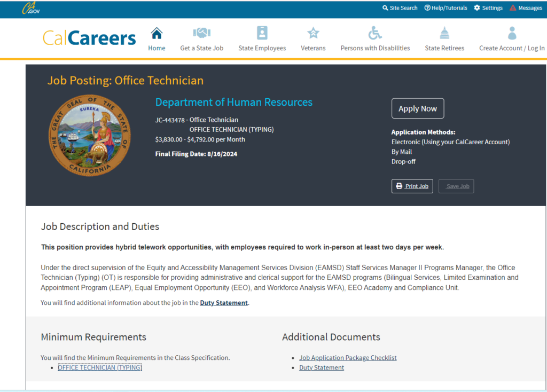547x392 pixels.
Task: Select the JC-443478 job code text
Action: click(170, 120)
